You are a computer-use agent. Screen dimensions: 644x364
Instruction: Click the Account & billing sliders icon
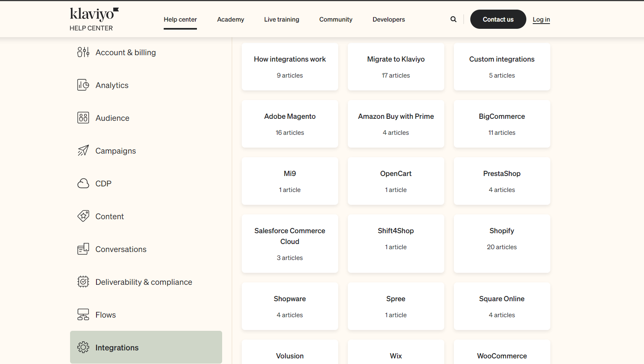pos(83,52)
